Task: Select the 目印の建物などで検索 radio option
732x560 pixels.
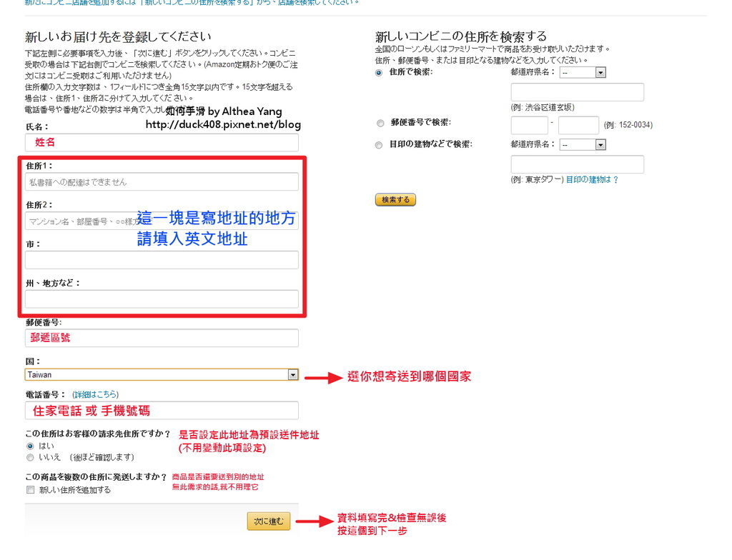Action: pyautogui.click(x=379, y=145)
